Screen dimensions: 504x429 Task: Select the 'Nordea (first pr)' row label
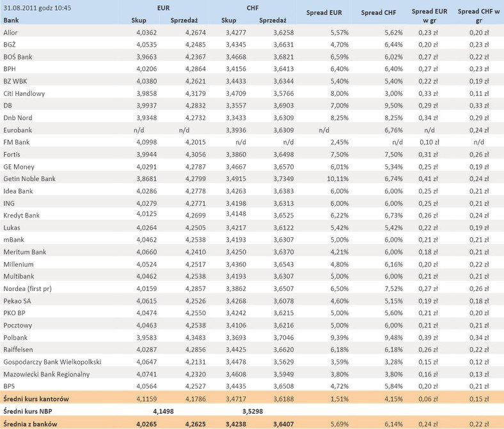click(28, 288)
